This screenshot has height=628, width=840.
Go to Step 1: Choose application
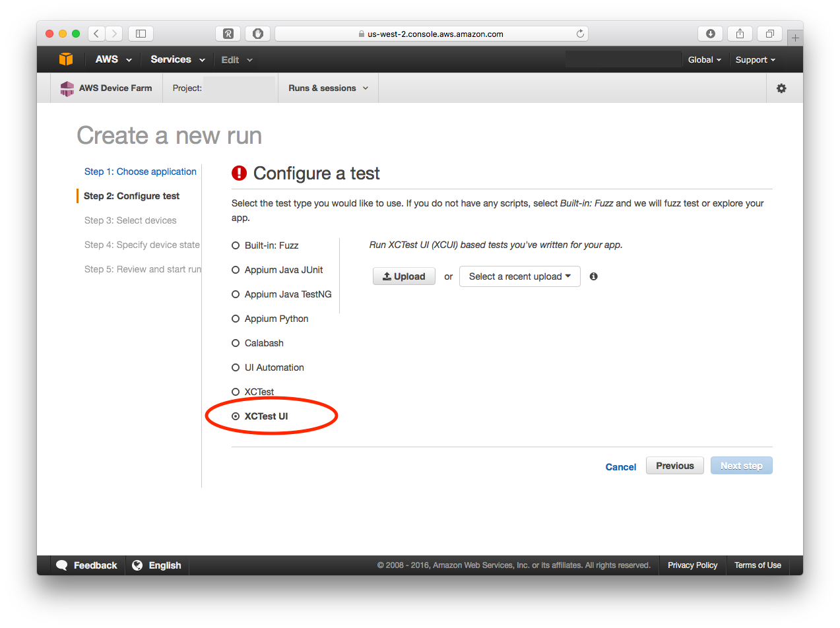[x=141, y=172]
